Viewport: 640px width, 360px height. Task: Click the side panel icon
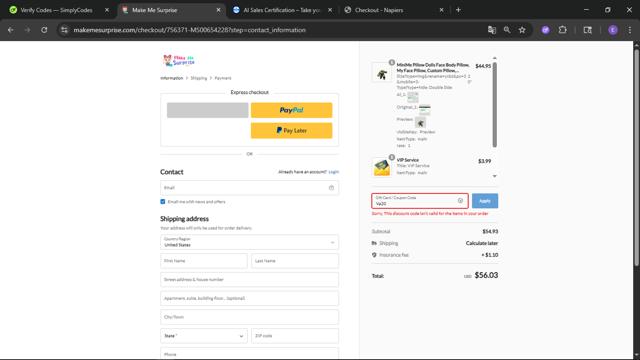(x=587, y=30)
